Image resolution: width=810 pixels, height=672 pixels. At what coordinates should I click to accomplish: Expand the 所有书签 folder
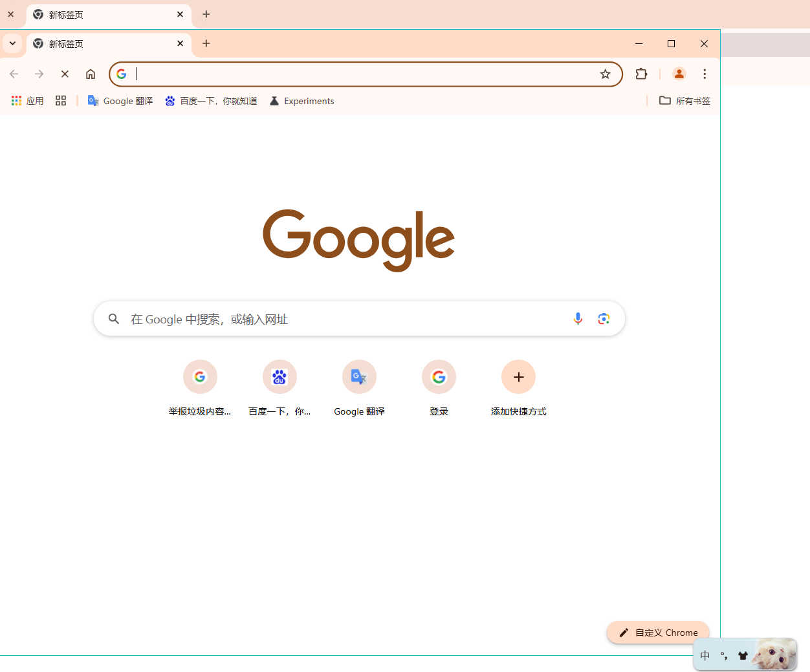click(x=684, y=101)
